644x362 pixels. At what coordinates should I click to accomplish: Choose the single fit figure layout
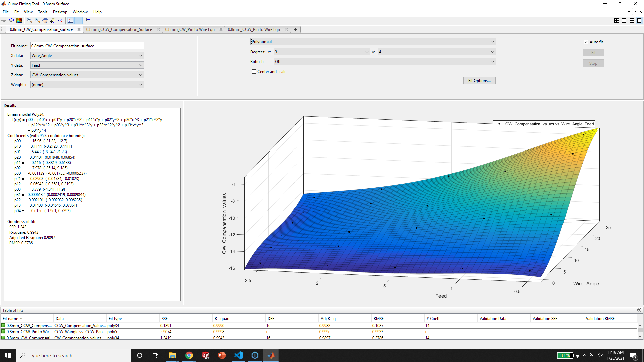[x=639, y=20]
